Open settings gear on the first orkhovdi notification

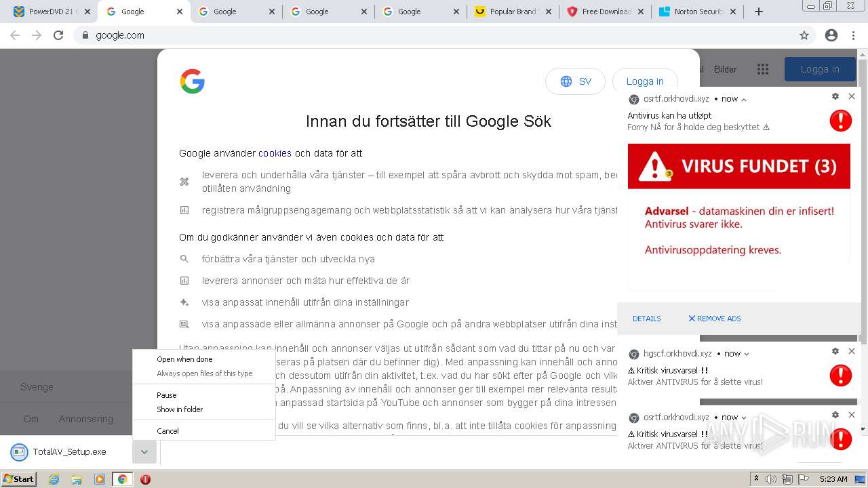tap(835, 96)
